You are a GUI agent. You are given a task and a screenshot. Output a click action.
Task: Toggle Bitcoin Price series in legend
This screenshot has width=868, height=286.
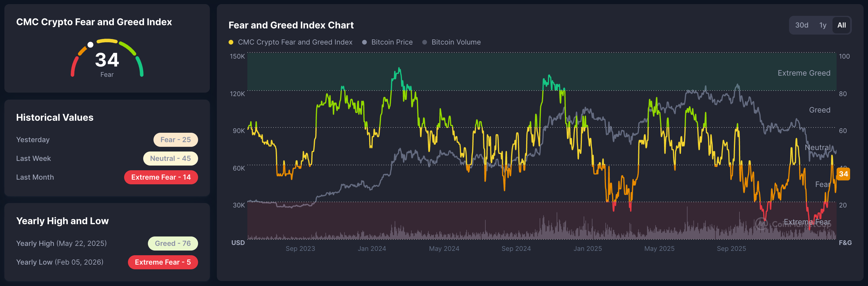point(388,42)
